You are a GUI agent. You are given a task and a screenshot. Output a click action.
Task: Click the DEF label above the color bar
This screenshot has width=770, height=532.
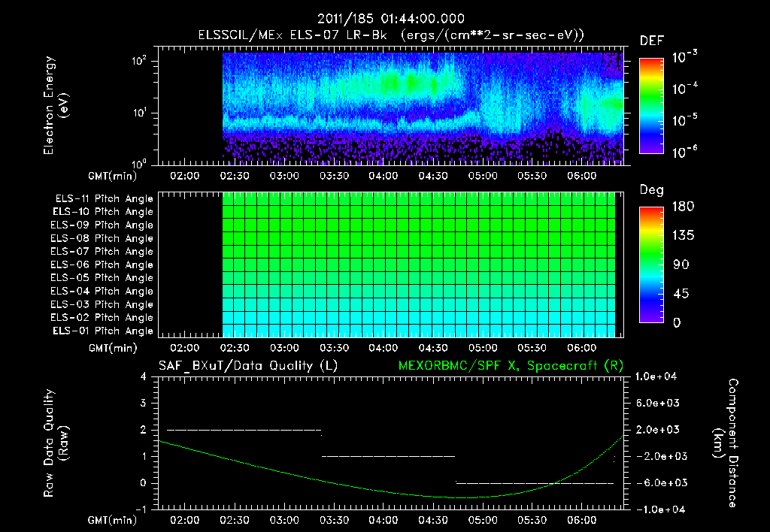click(x=652, y=41)
